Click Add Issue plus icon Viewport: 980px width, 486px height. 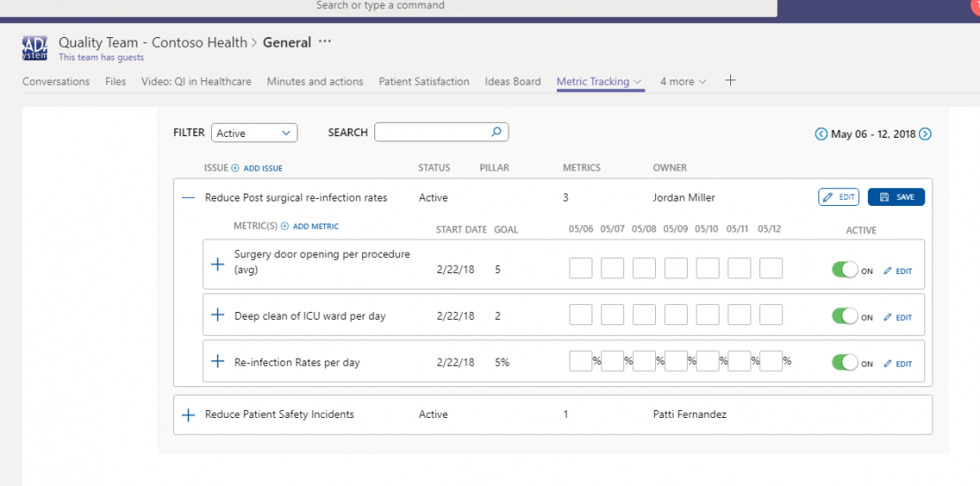pos(236,168)
